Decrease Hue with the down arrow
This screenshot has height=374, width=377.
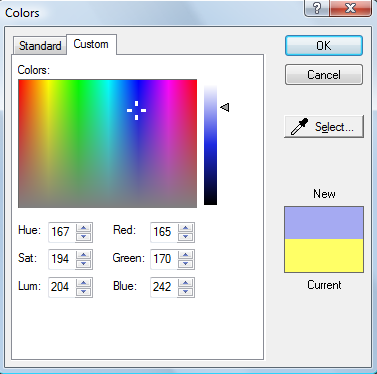[84, 237]
